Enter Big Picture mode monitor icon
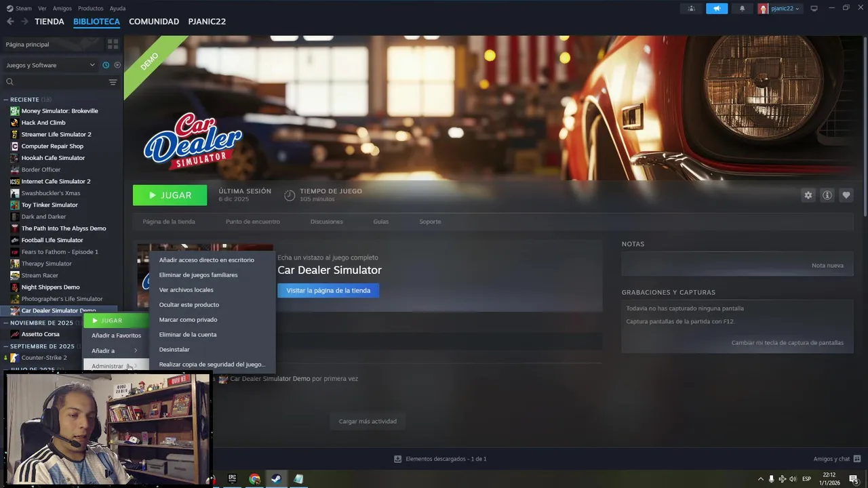868x488 pixels. coord(814,8)
